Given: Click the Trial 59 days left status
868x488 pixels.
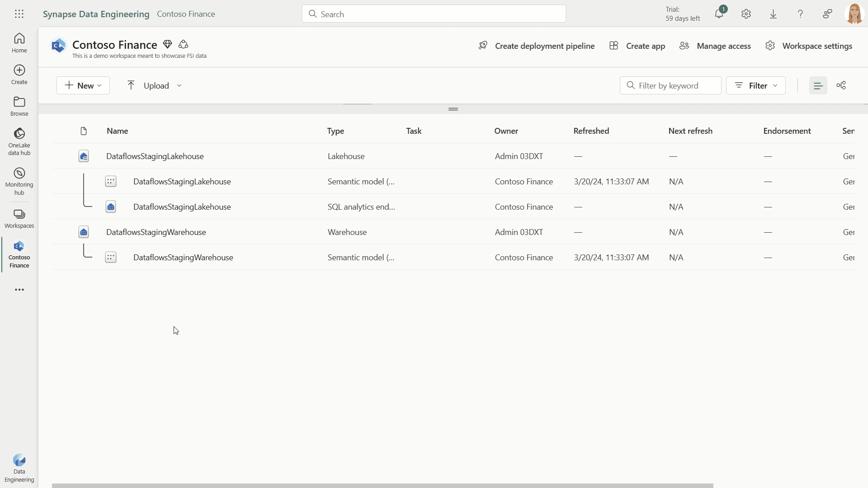Looking at the screenshot, I should pyautogui.click(x=683, y=14).
